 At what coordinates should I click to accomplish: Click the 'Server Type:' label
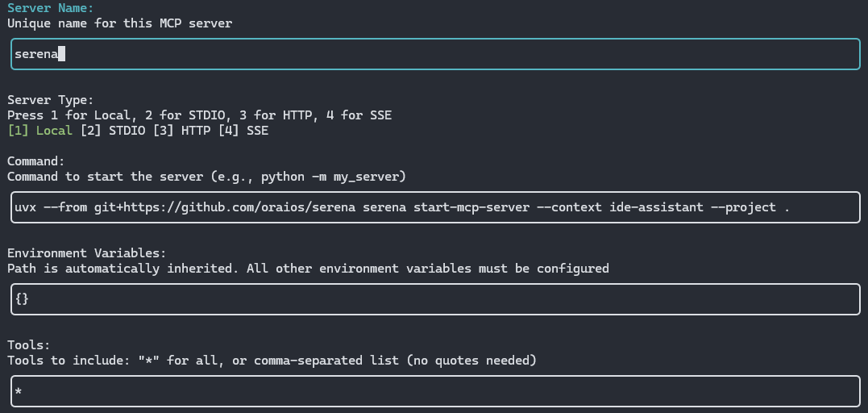coord(51,100)
